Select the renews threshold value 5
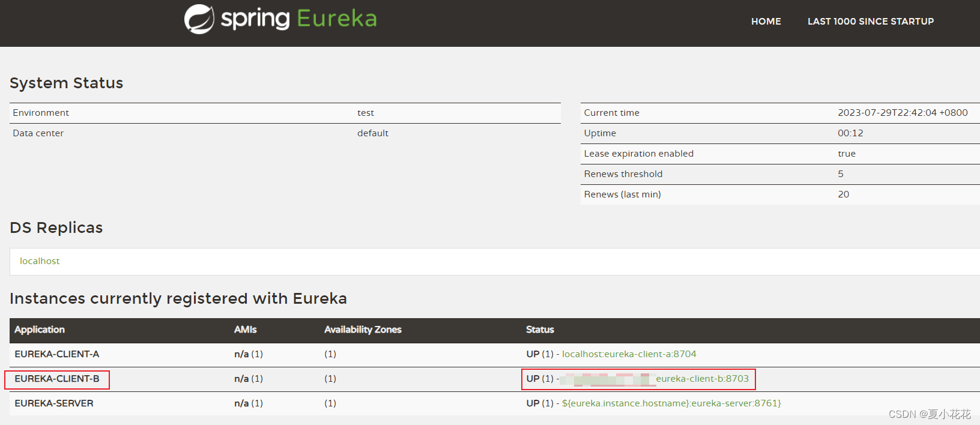Screen dimensions: 980x425 (x=841, y=174)
